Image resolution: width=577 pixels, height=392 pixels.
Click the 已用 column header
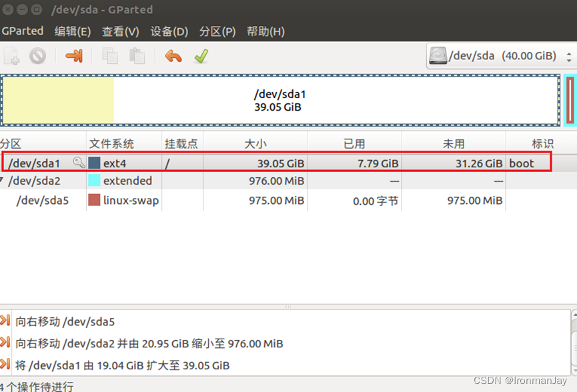click(x=354, y=143)
